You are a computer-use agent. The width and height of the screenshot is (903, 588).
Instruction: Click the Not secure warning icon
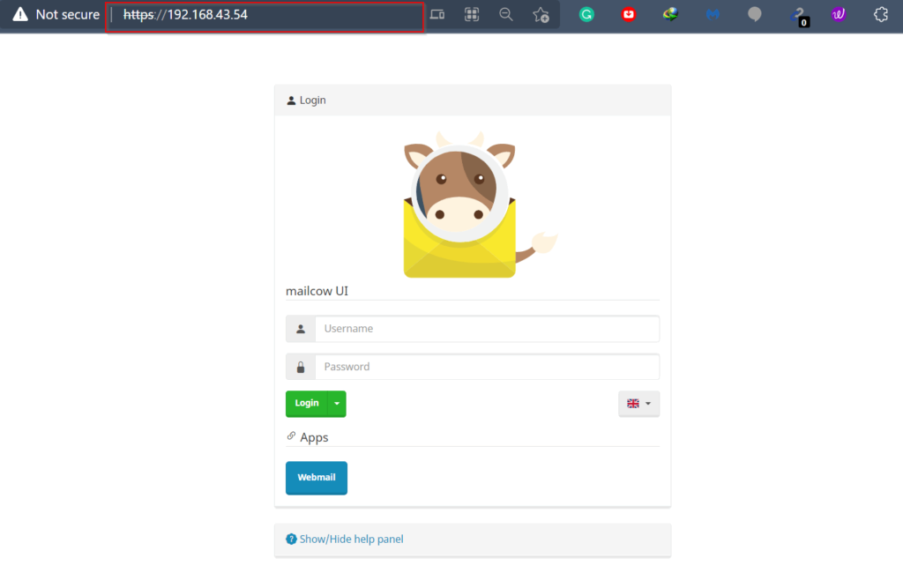20,14
